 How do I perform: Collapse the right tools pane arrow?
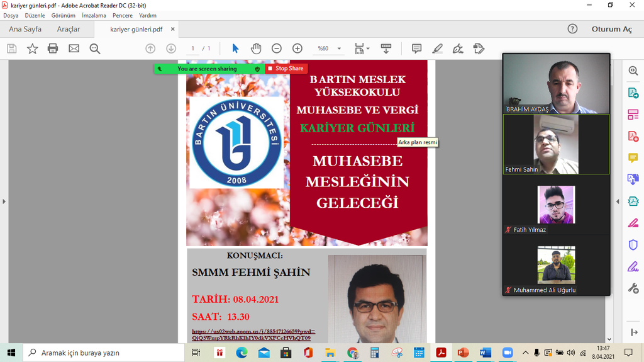[x=617, y=201]
